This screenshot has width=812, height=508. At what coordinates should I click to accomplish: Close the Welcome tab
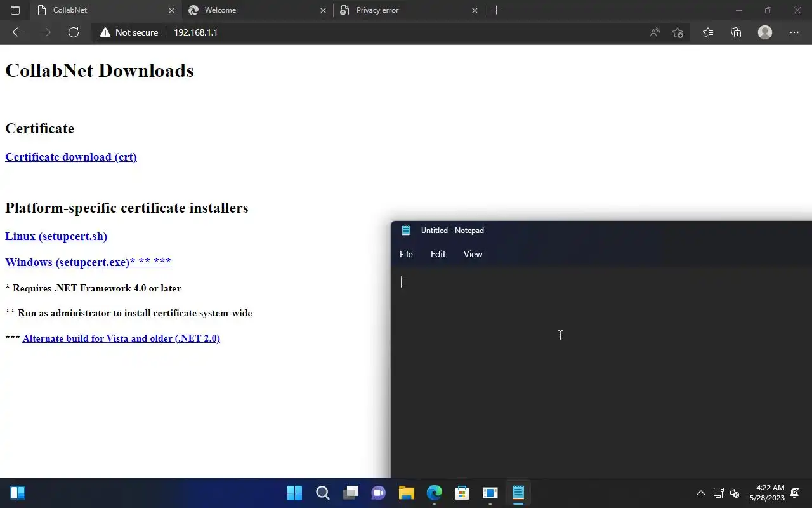[x=323, y=10]
